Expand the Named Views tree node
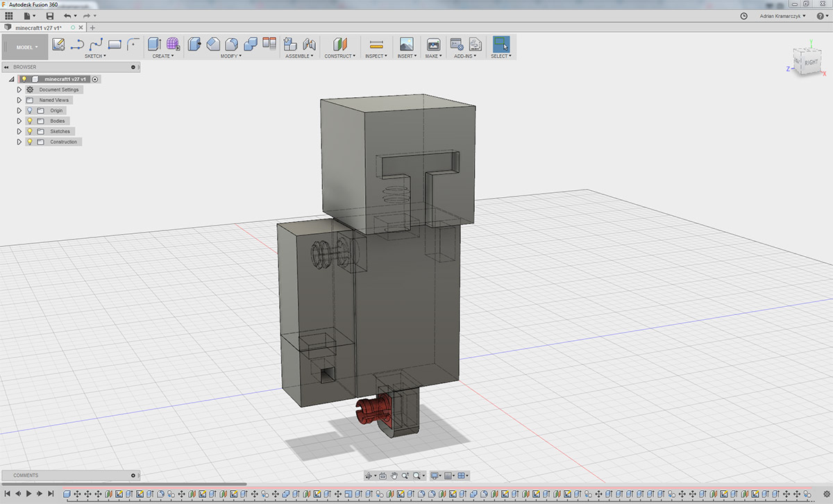 click(19, 100)
